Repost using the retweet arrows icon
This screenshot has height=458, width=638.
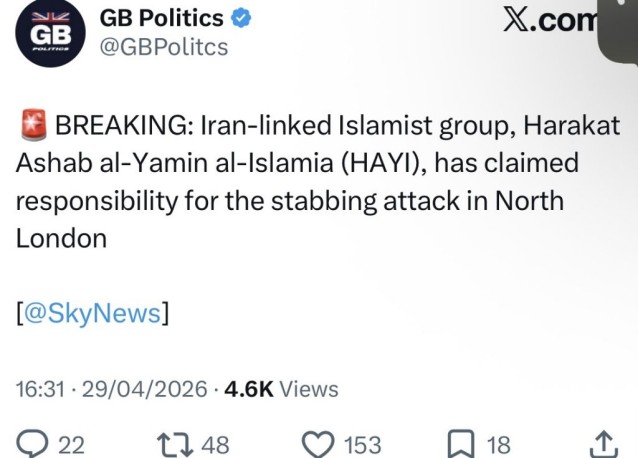point(178,443)
